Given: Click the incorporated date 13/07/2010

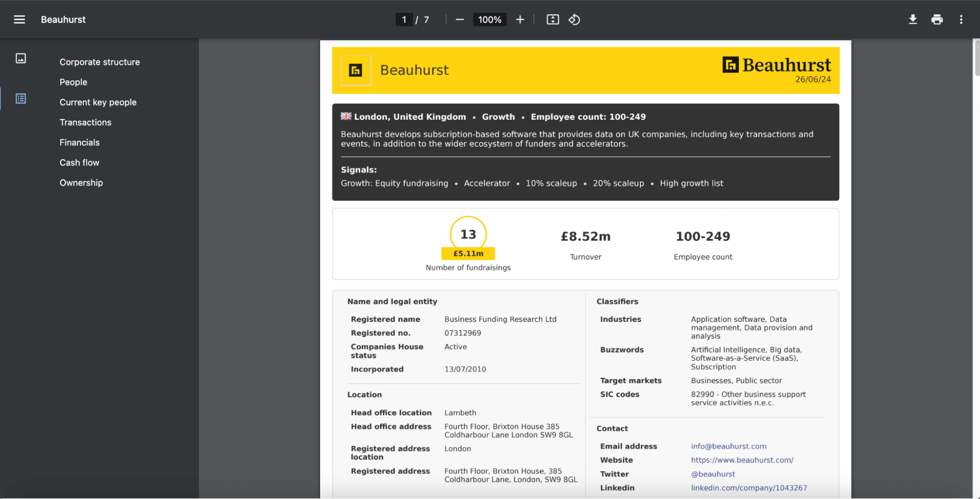Looking at the screenshot, I should (465, 369).
